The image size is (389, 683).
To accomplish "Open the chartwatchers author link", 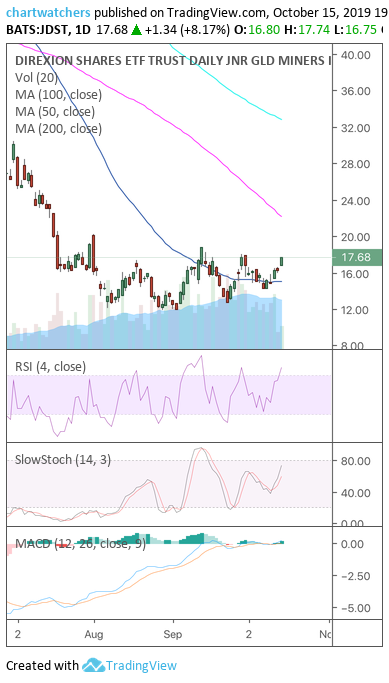I will click(48, 12).
